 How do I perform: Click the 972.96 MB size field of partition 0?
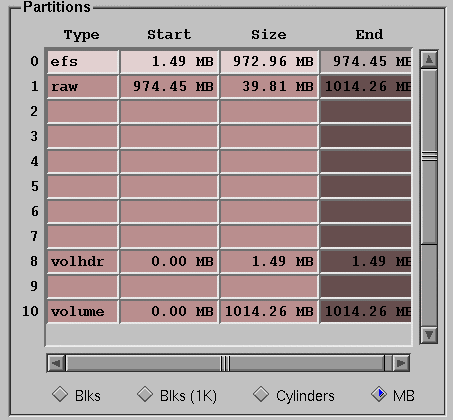(269, 62)
